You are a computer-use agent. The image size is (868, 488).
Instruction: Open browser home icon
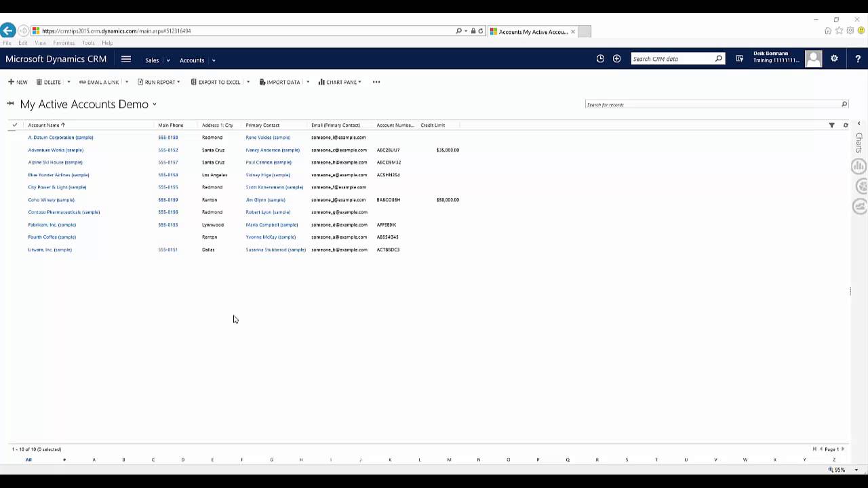(x=828, y=31)
